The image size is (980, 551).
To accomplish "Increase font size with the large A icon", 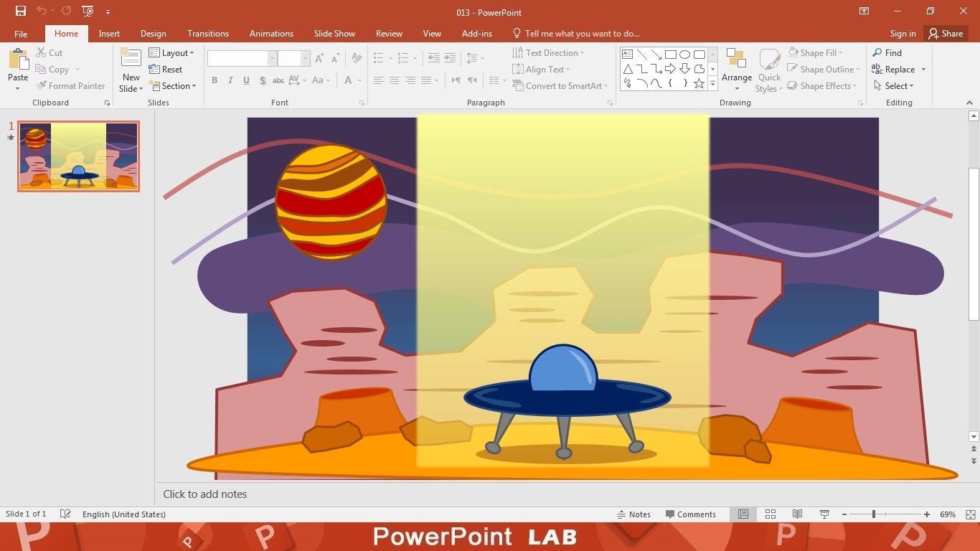I will pyautogui.click(x=319, y=59).
